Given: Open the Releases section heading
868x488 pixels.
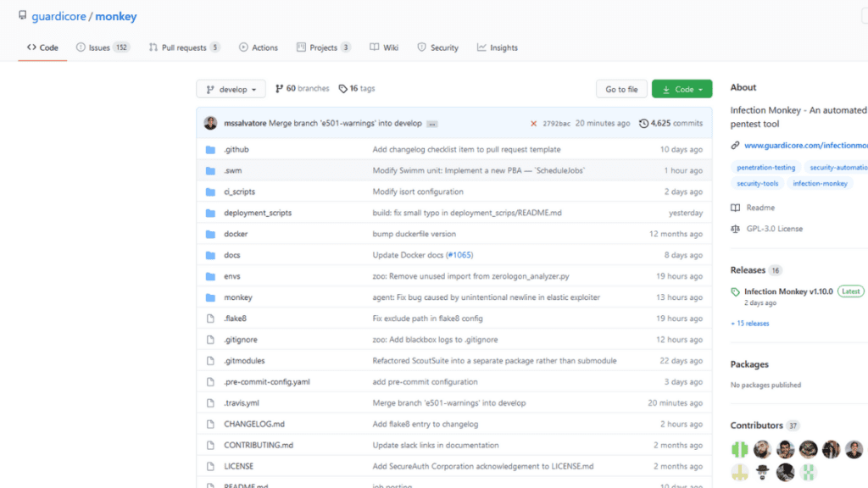Looking at the screenshot, I should tap(748, 270).
